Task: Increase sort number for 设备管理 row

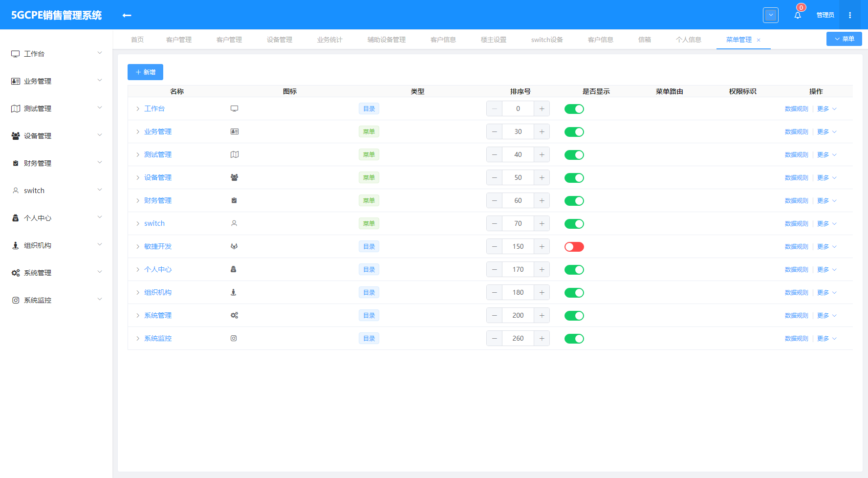Action: coord(542,178)
